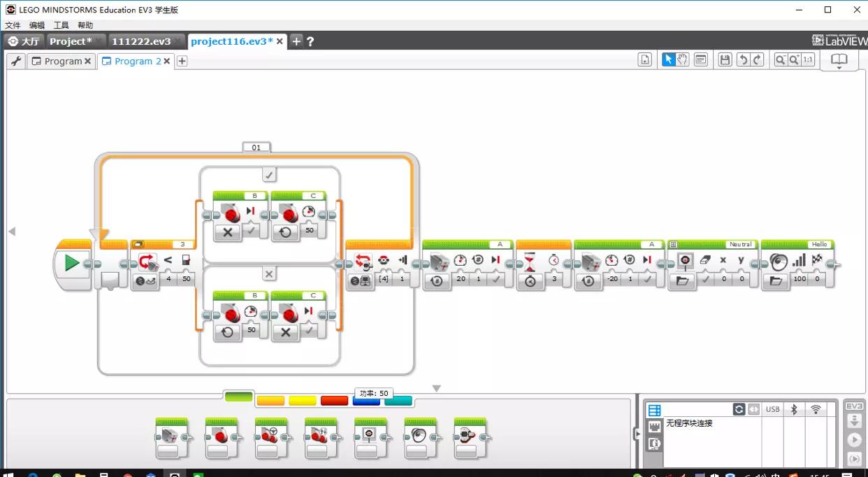Click the green Start block play arrow

[72, 264]
